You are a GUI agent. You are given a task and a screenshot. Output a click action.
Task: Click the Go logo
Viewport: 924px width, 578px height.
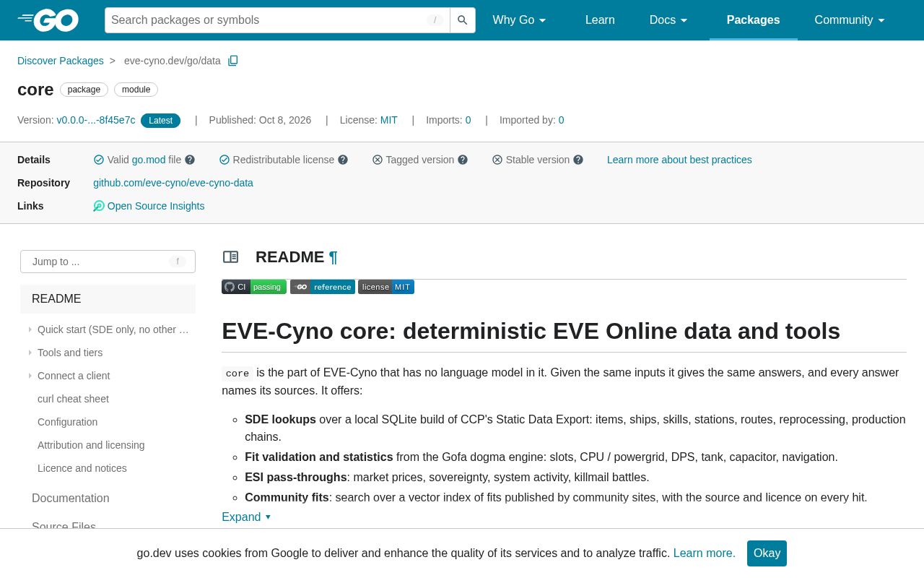coord(48,20)
